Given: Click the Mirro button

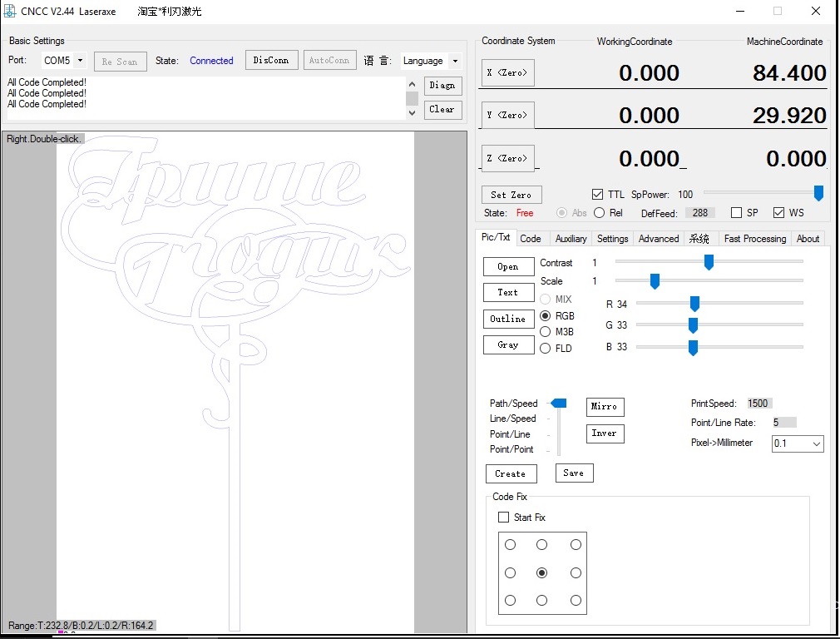Looking at the screenshot, I should pos(605,407).
